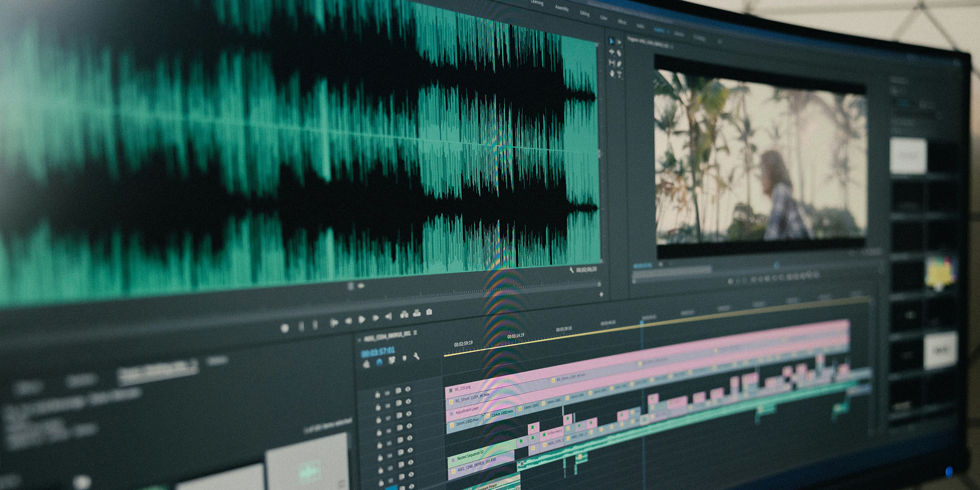Open the sequence panel menu beside sequence name
The height and width of the screenshot is (490, 980).
click(x=415, y=332)
